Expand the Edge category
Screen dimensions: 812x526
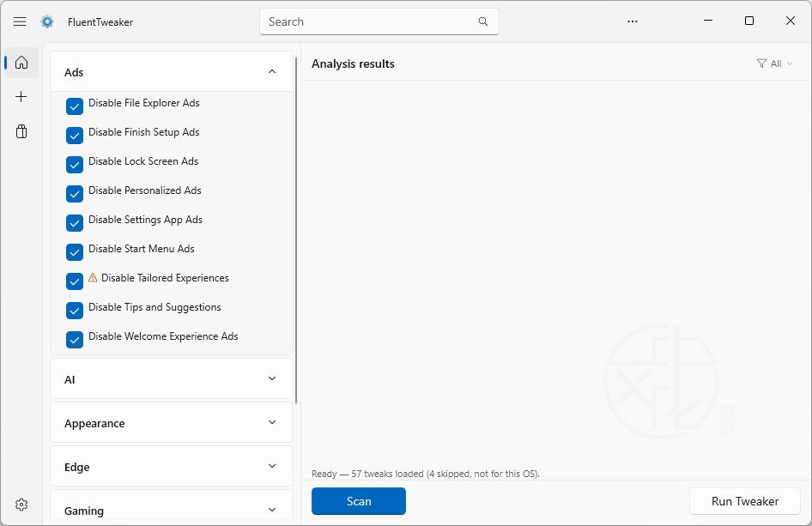coord(172,467)
